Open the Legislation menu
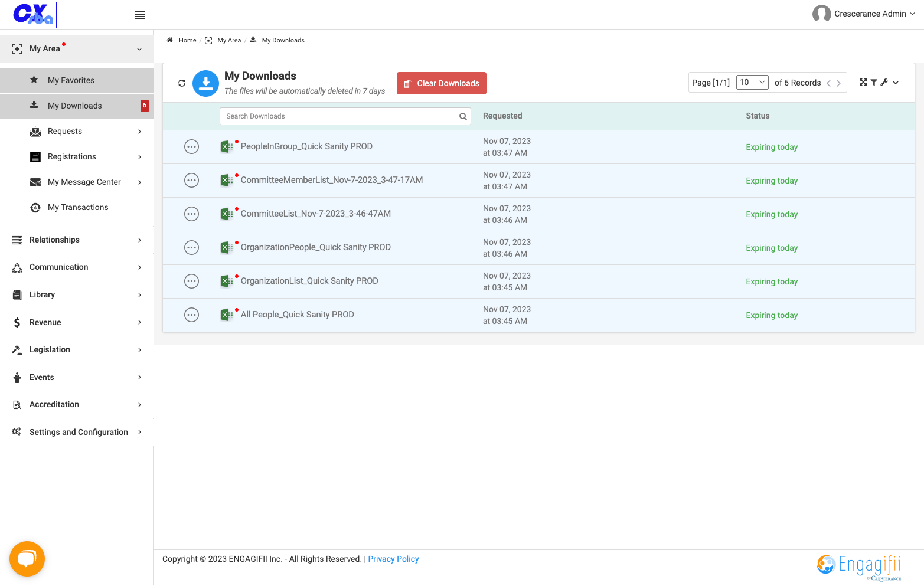The image size is (924, 586). pyautogui.click(x=77, y=350)
